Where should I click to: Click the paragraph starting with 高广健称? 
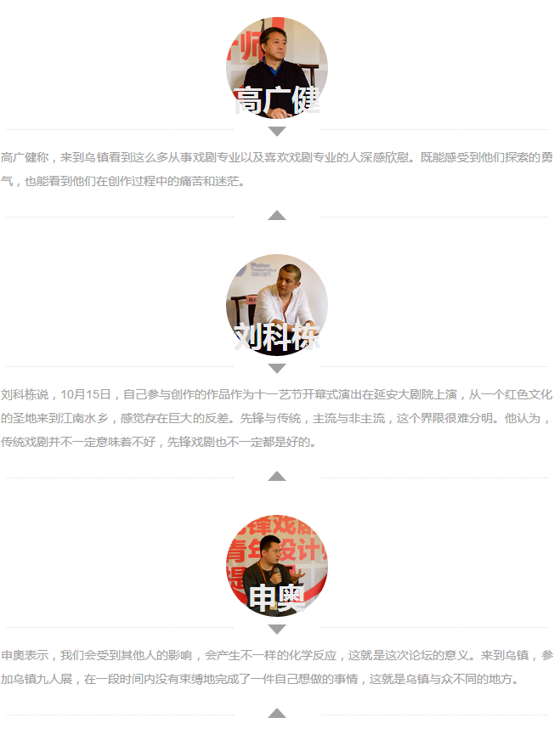277,169
